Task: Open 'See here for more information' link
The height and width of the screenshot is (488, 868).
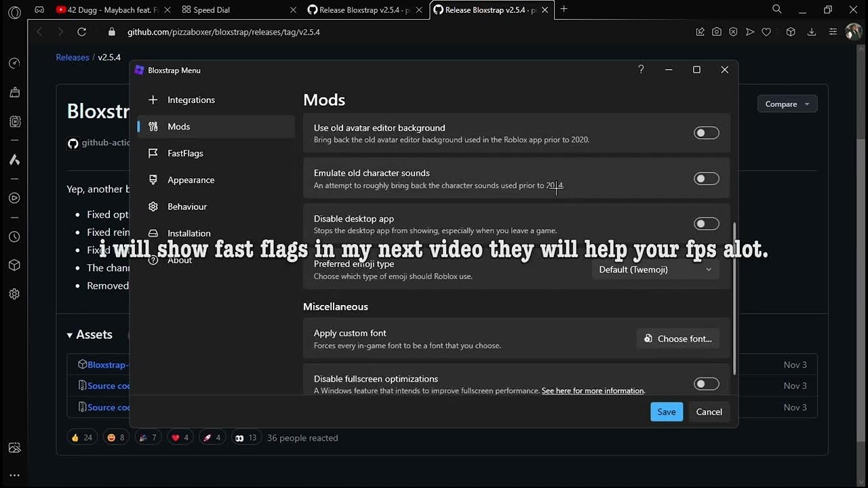Action: 593,390
